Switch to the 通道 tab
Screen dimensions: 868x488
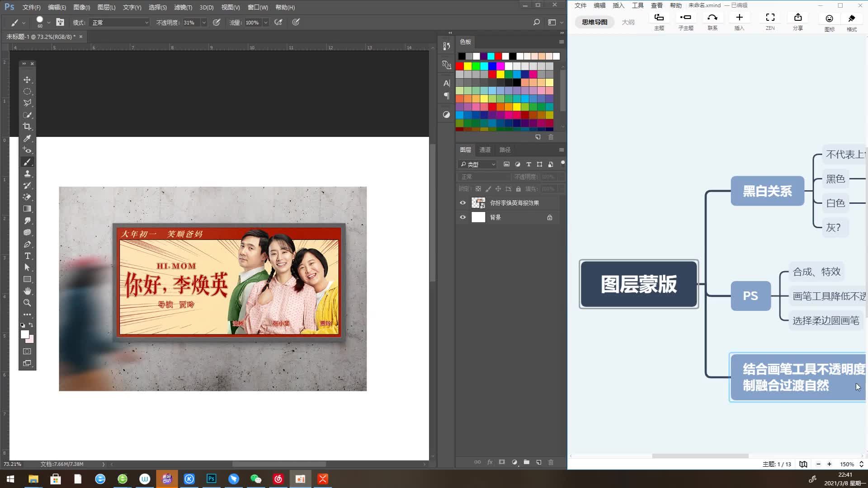(485, 150)
